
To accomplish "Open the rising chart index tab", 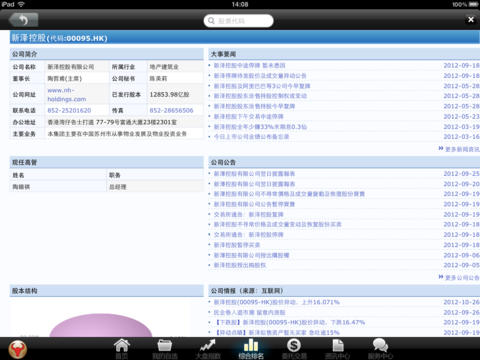I will click(208, 348).
